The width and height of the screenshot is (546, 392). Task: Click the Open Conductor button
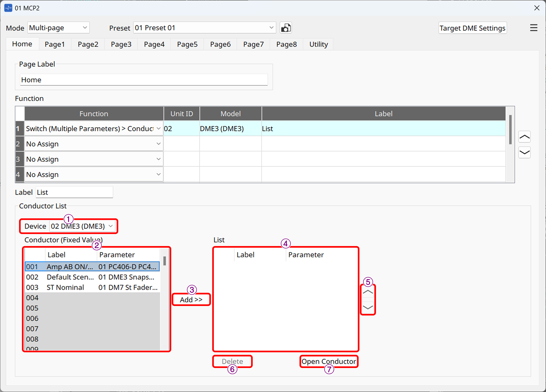click(x=329, y=361)
